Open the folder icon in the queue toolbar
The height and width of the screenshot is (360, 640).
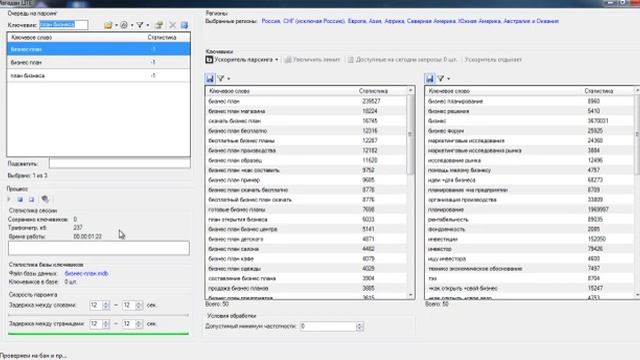108,25
